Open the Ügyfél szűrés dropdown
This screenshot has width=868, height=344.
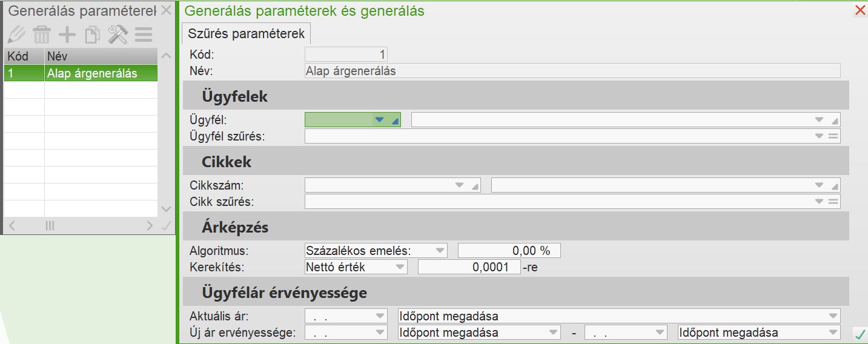819,136
